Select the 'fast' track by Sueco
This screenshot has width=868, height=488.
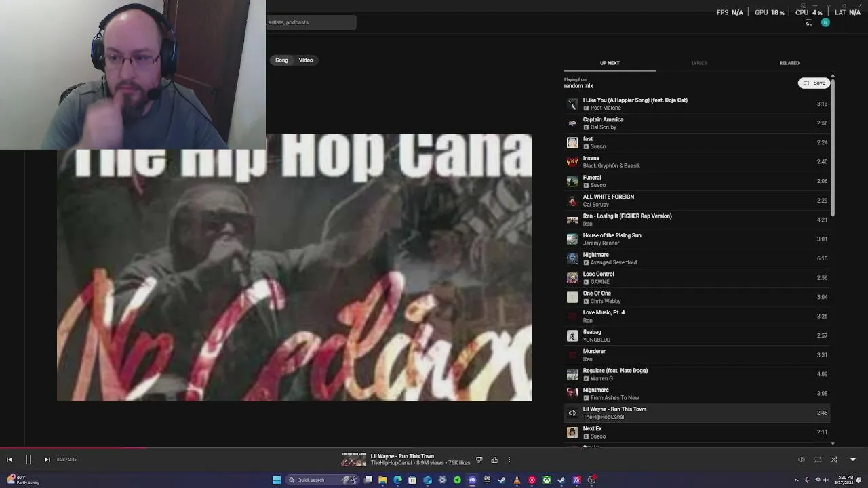point(696,142)
